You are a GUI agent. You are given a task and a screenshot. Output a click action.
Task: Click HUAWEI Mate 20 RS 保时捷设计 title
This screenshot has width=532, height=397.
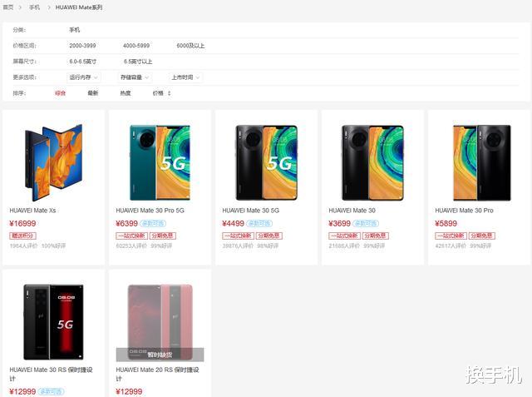(x=157, y=374)
